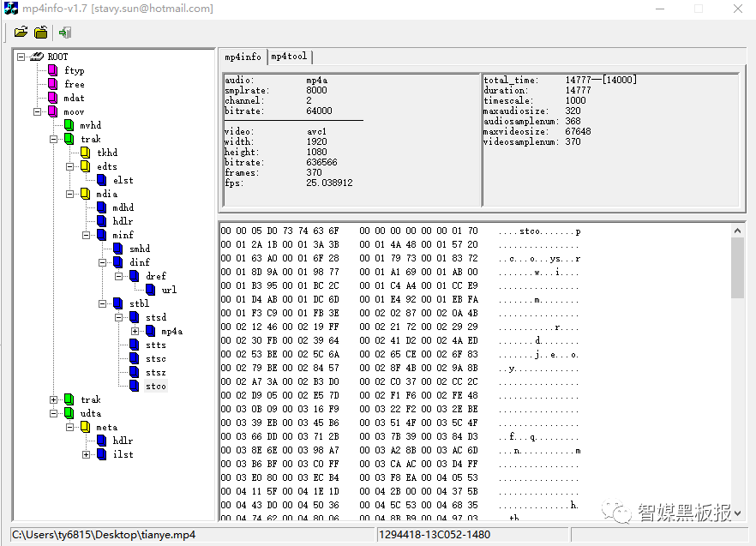
Task: Click the second yellow folder toolbar icon
Action: point(41,33)
